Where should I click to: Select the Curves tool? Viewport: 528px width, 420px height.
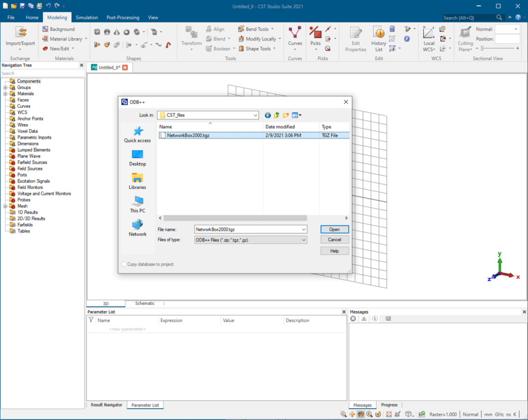[294, 35]
